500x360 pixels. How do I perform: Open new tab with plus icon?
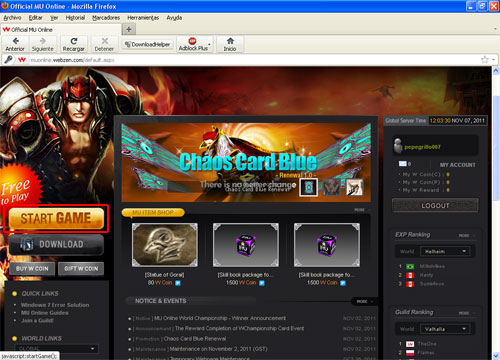point(129,30)
